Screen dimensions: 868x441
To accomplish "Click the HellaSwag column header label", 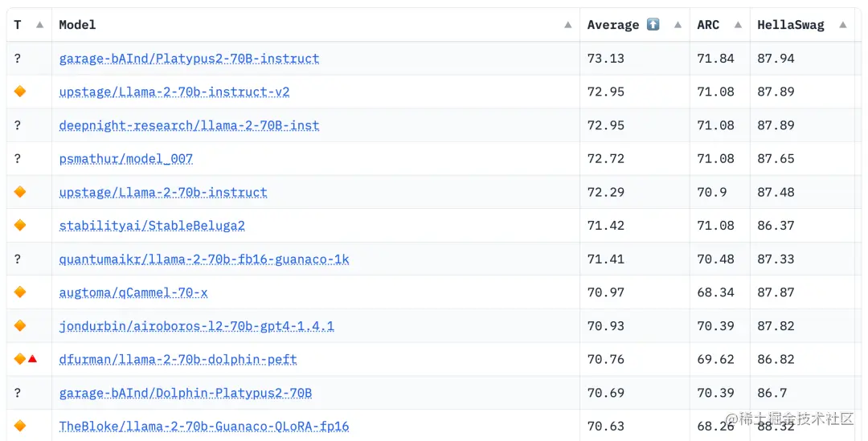I will coord(791,25).
